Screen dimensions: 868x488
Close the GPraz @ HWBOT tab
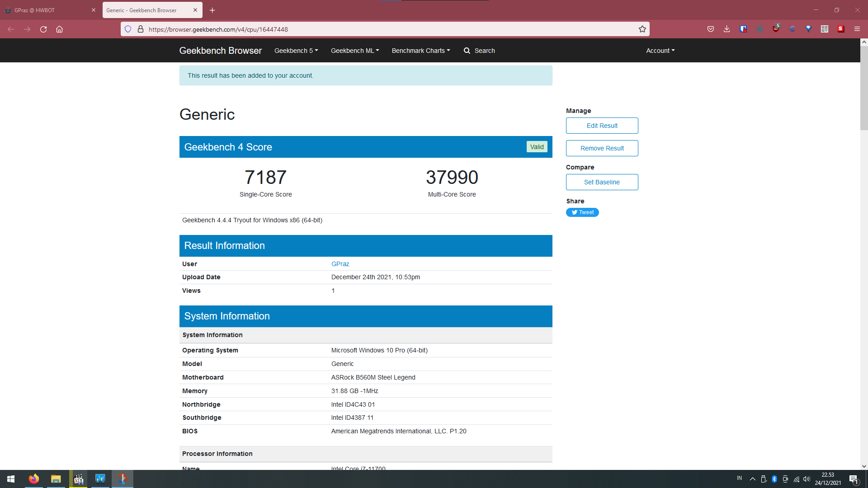pyautogui.click(x=94, y=10)
